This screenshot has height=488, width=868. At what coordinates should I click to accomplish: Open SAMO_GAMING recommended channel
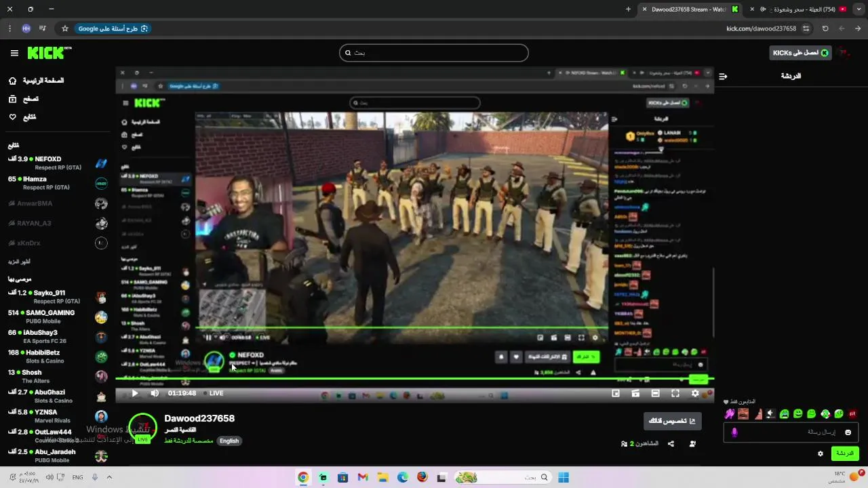[x=58, y=317]
